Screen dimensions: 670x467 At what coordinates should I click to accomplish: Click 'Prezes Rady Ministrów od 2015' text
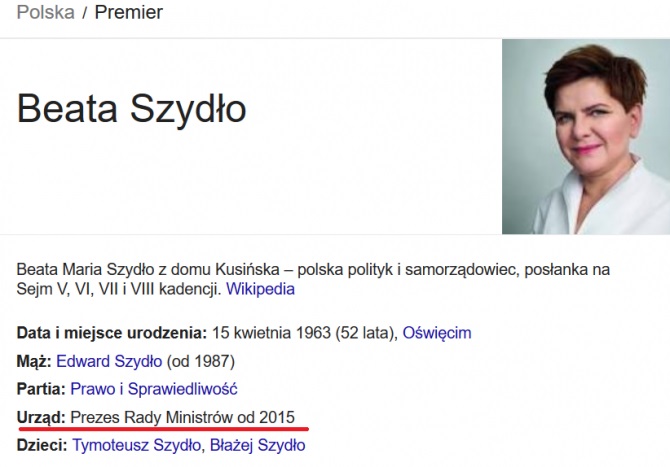[x=183, y=416]
